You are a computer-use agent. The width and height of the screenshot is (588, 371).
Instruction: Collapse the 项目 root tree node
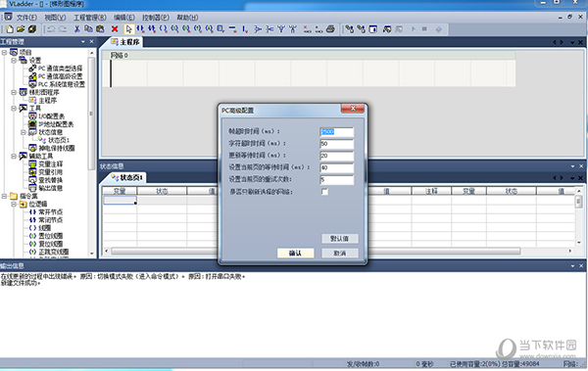(4, 52)
